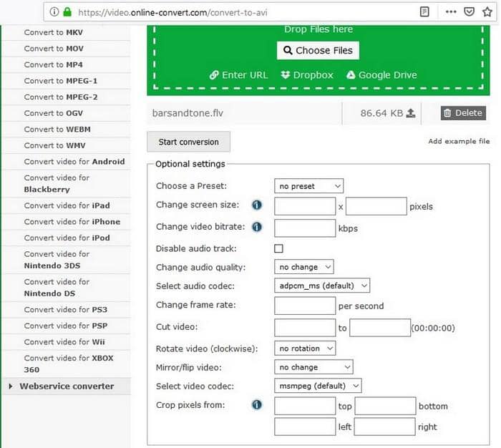Image resolution: width=501 pixels, height=448 pixels.
Task: Click the crop pixels info icon
Action: click(257, 405)
